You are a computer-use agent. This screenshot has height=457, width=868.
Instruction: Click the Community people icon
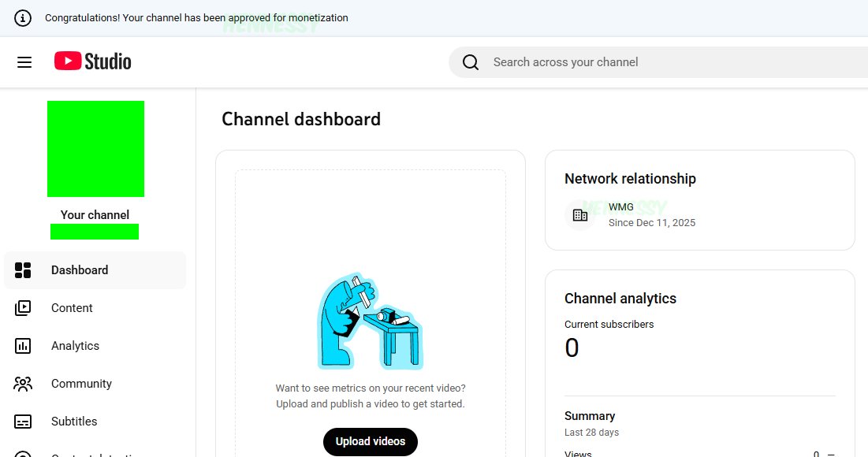(23, 384)
